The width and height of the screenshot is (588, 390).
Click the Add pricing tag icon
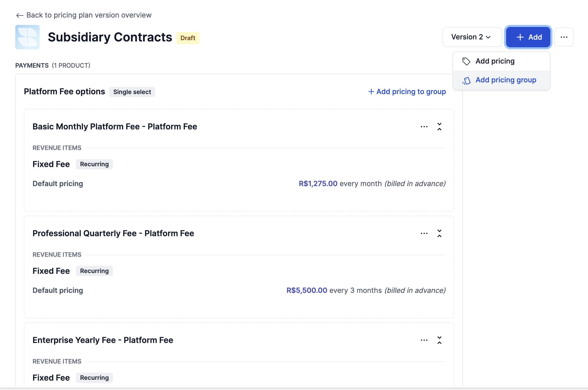tap(466, 61)
